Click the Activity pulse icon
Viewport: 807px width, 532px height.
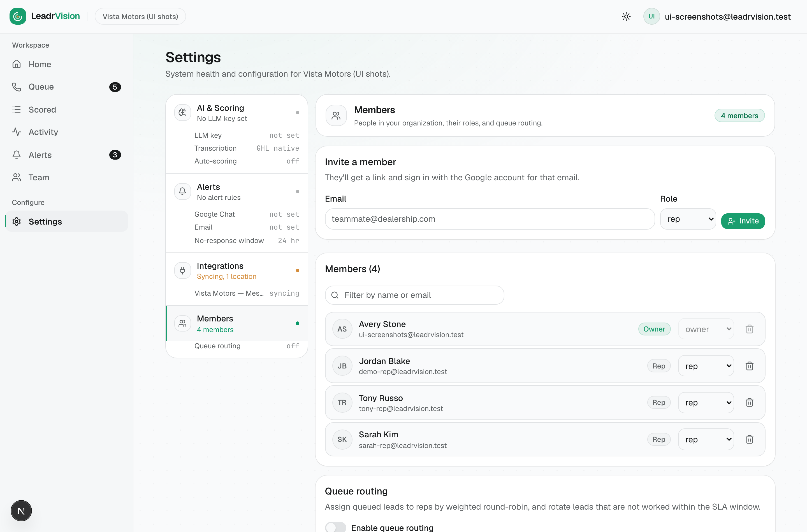click(x=17, y=132)
